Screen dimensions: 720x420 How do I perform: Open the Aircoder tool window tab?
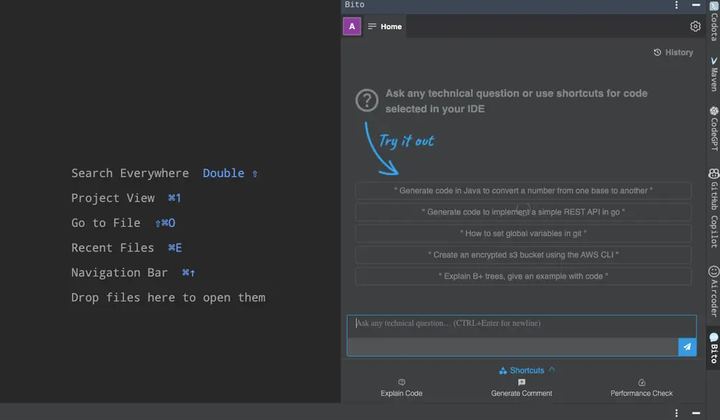(x=714, y=291)
